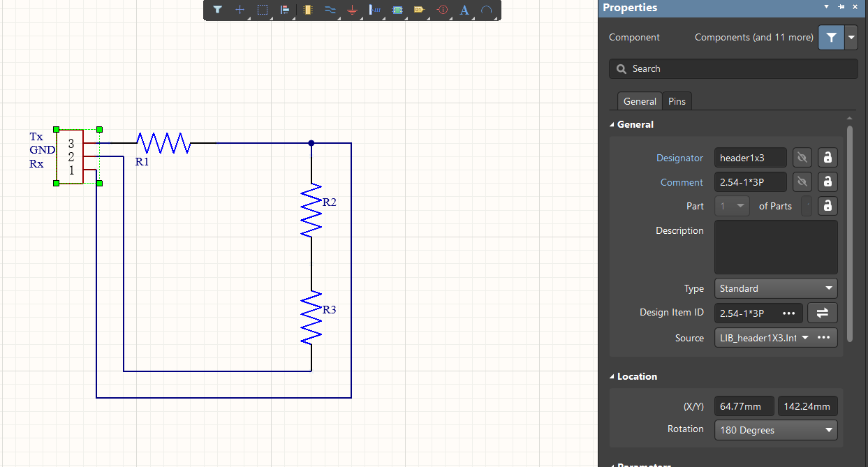The image size is (868, 467).
Task: Click the Properties panel vertical scrollbar
Action: coord(850,233)
